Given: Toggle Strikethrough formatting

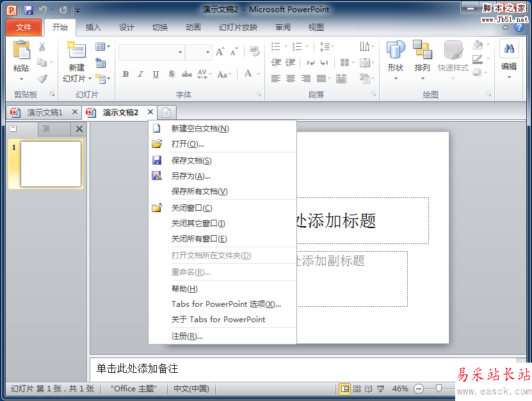Looking at the screenshot, I should point(186,74).
